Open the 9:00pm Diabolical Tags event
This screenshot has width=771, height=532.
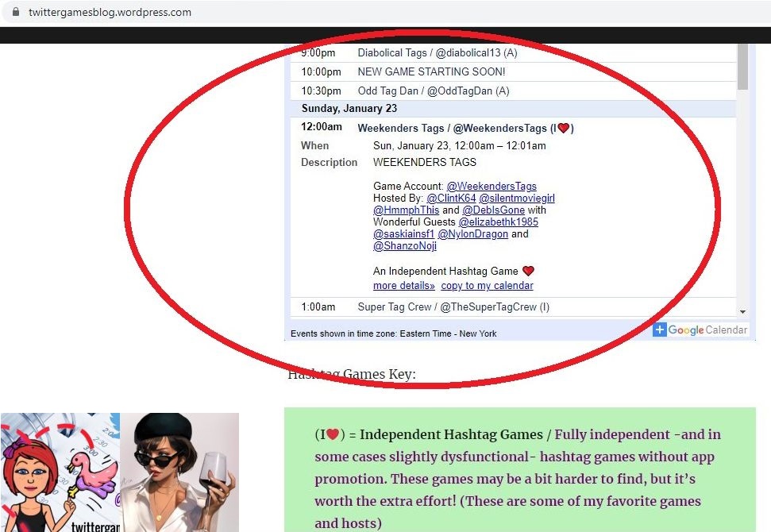pos(438,52)
